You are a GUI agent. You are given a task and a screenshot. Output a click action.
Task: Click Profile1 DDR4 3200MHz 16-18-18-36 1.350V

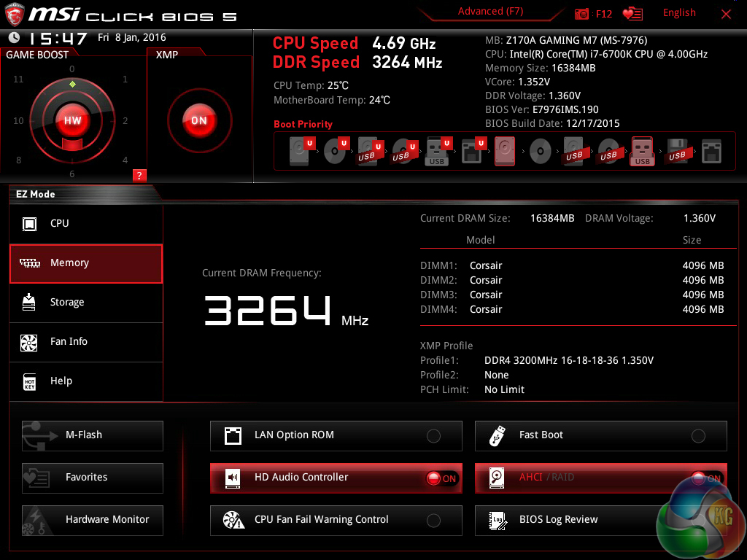(537, 360)
